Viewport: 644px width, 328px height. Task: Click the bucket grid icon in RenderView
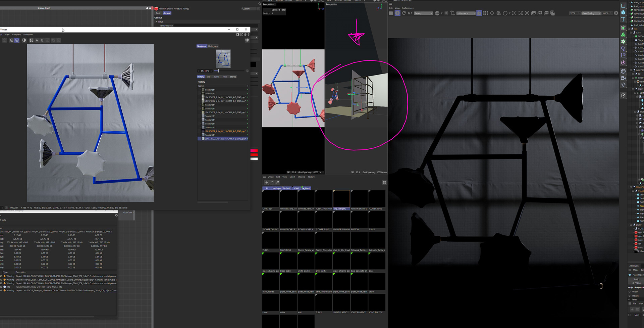(486, 13)
